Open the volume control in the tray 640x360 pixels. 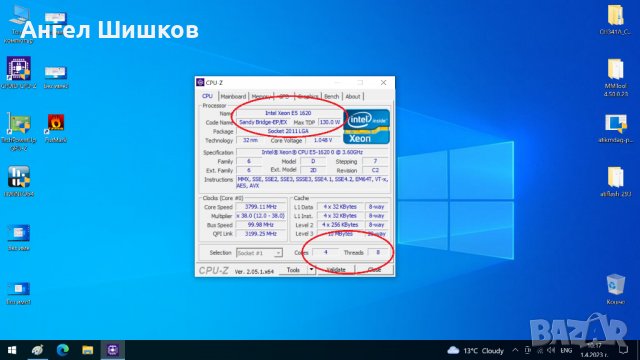[551, 350]
